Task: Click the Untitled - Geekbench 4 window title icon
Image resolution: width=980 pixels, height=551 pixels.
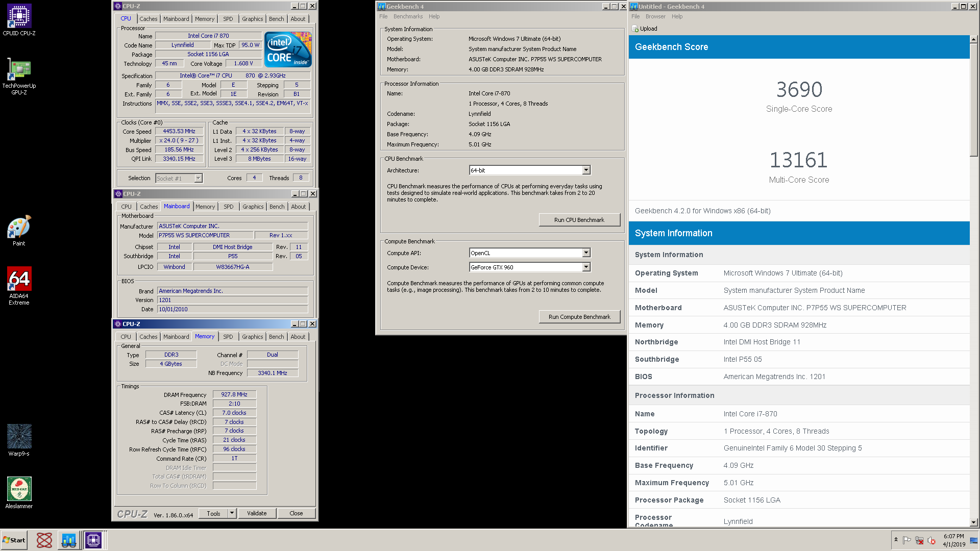Action: point(634,7)
